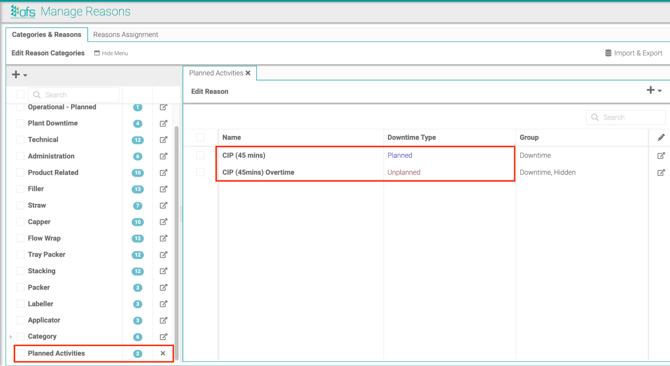This screenshot has width=670, height=366.
Task: Open the edit icon for Category row
Action: (x=163, y=337)
